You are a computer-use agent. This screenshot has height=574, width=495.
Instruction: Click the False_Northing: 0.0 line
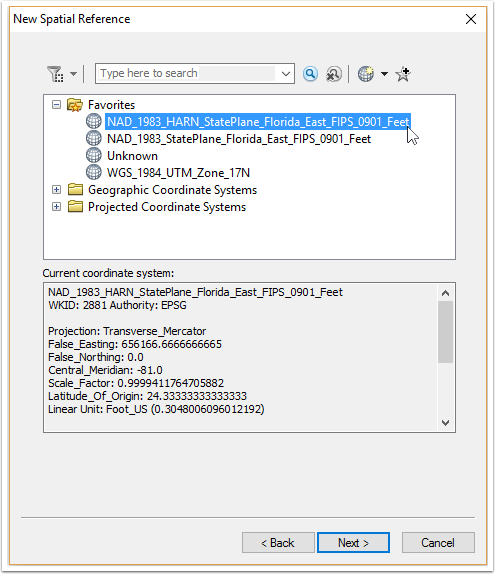click(x=96, y=357)
